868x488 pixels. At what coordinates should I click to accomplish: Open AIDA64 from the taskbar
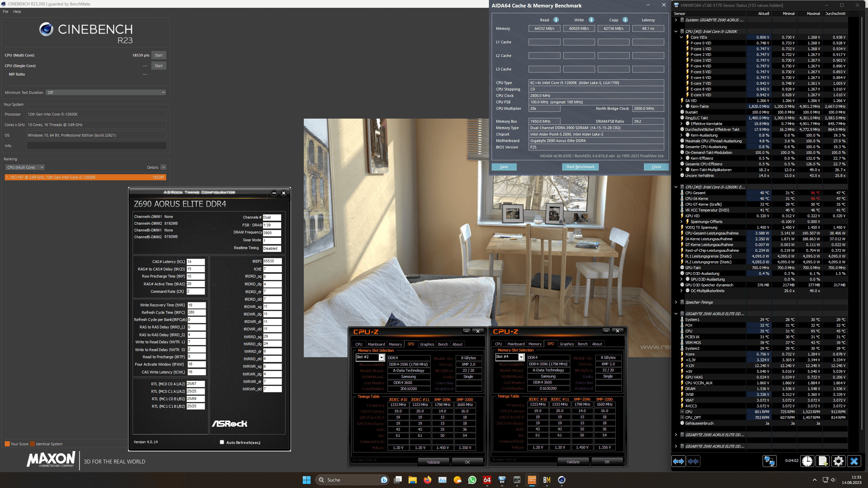coord(487,480)
